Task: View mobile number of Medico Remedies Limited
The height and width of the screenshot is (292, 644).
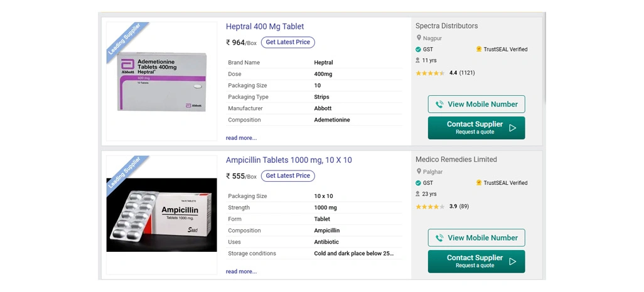Action: (476, 238)
